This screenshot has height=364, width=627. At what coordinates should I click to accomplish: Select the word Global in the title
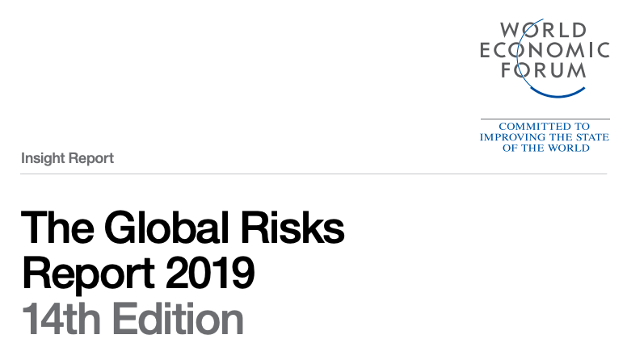[166, 228]
